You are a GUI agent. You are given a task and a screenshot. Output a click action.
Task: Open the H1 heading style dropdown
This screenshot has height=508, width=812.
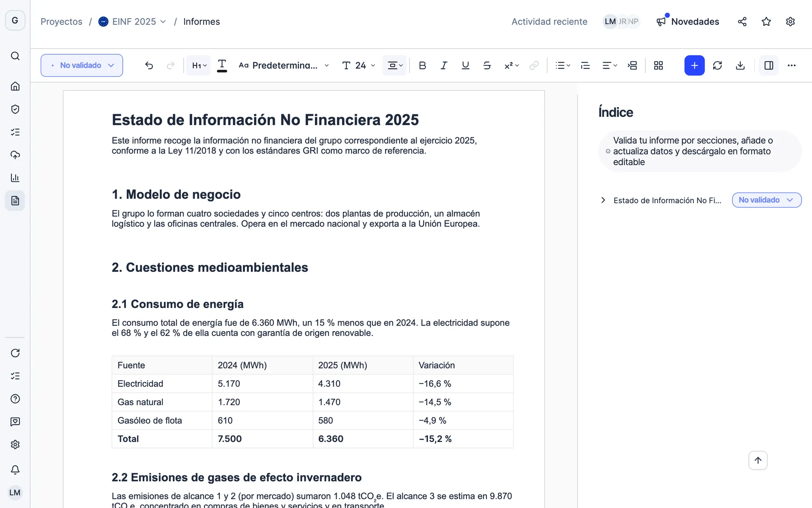(199, 65)
